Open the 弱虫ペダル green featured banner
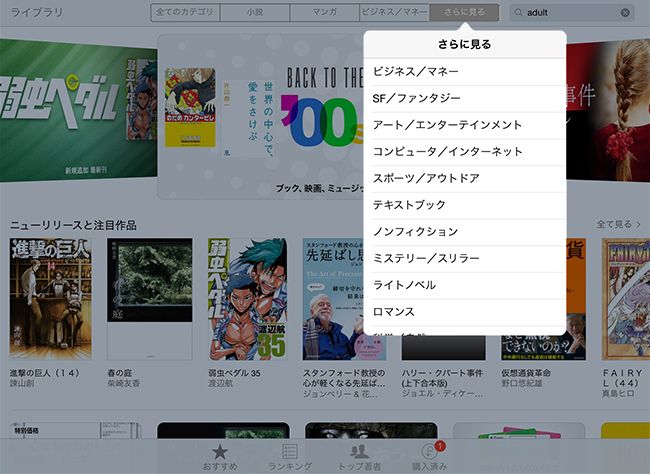 point(78,111)
